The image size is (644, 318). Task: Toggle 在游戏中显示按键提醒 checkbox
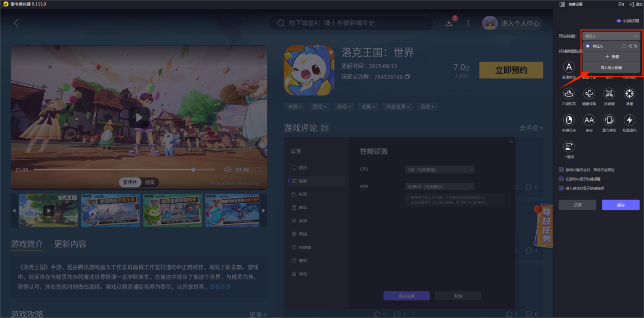click(561, 179)
